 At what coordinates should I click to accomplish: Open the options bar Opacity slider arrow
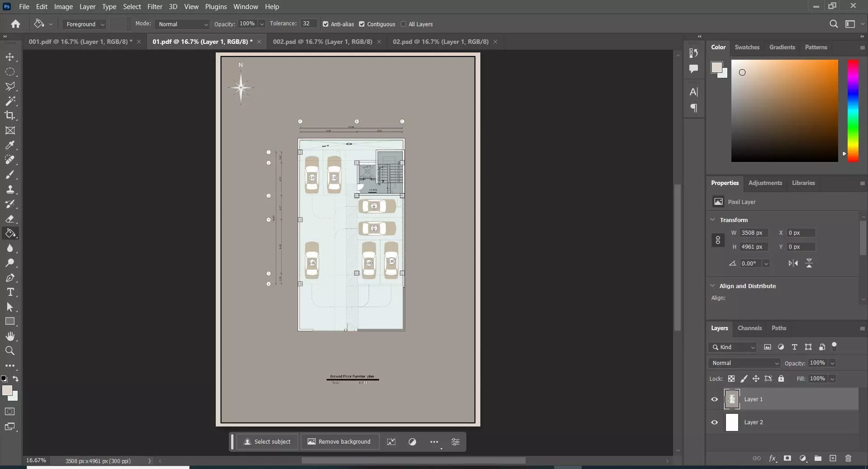[262, 24]
